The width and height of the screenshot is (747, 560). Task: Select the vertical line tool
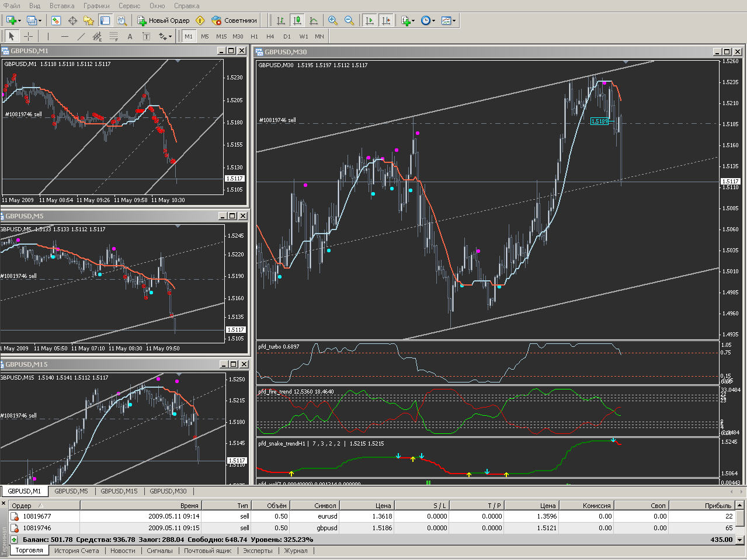click(x=48, y=36)
